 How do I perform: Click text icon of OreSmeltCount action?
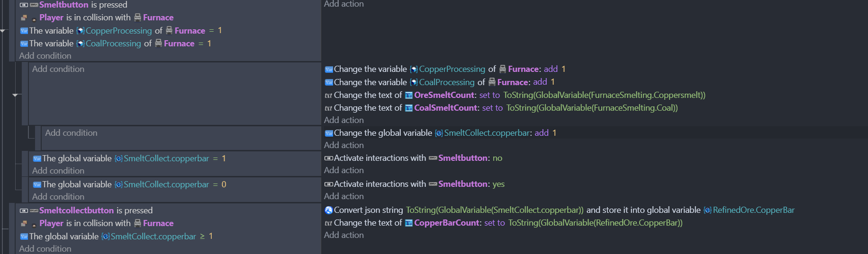click(328, 95)
